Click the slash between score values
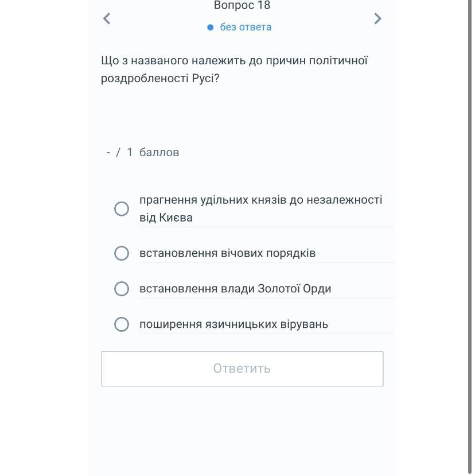Viewport: 475px width, 476px height. click(118, 152)
